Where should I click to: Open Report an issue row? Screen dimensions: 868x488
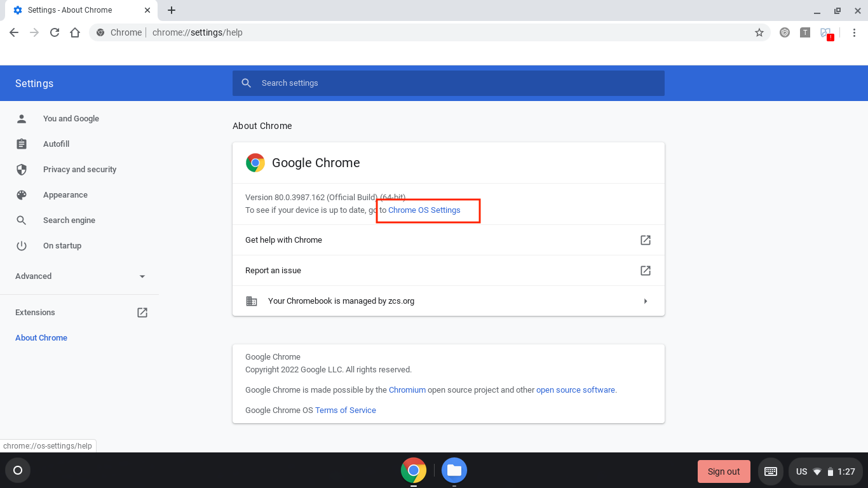(449, 271)
